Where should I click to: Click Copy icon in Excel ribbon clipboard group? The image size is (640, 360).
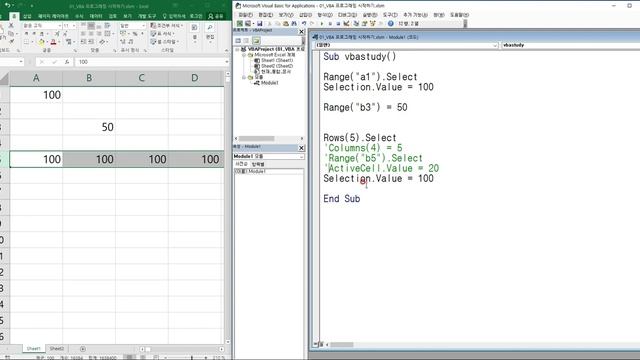[11, 33]
